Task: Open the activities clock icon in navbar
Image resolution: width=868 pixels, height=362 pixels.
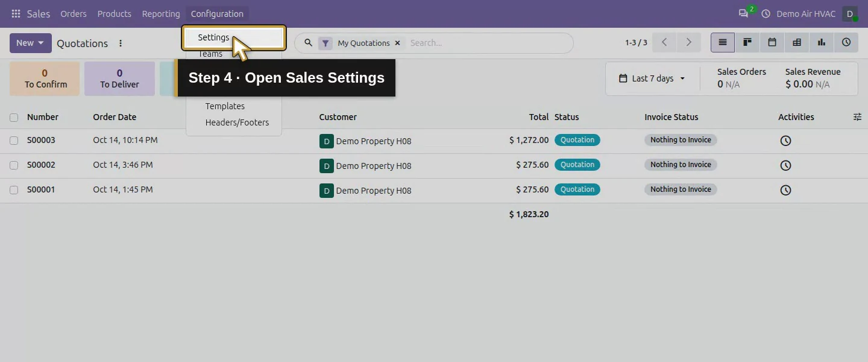Action: [766, 14]
